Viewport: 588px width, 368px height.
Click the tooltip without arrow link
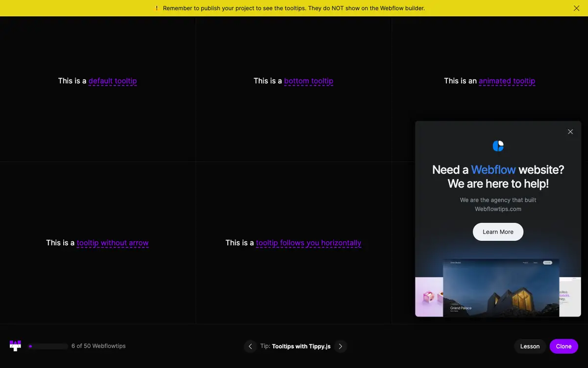(x=113, y=243)
